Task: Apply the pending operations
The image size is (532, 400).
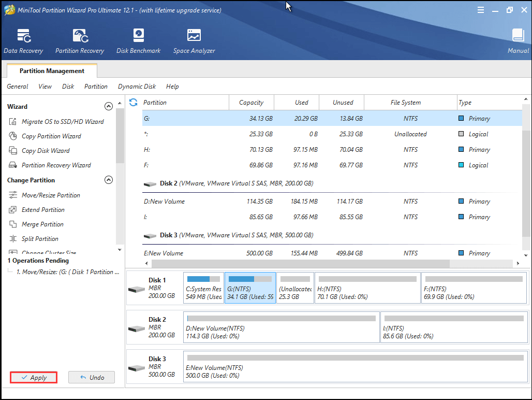Action: pyautogui.click(x=34, y=377)
